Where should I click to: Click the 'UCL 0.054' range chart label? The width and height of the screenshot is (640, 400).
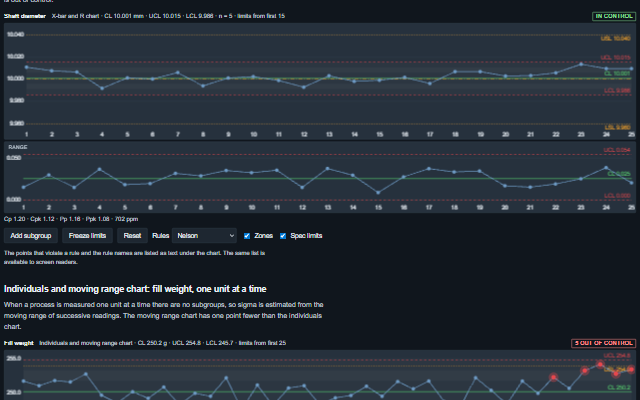click(x=617, y=150)
